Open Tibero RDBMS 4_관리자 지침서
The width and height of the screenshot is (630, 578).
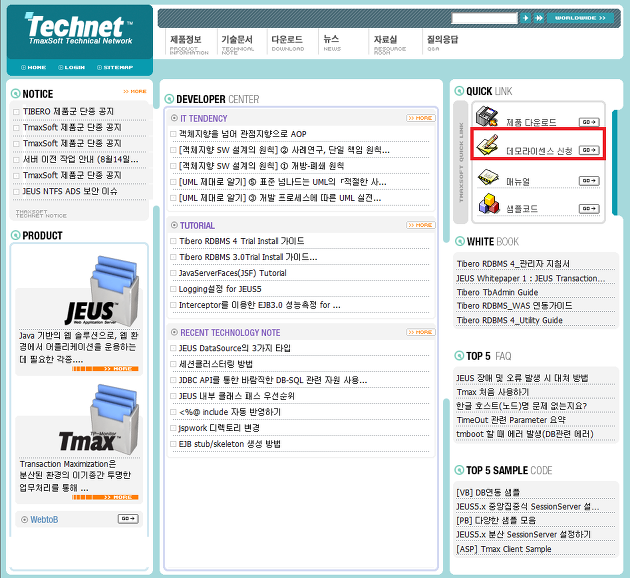click(513, 264)
